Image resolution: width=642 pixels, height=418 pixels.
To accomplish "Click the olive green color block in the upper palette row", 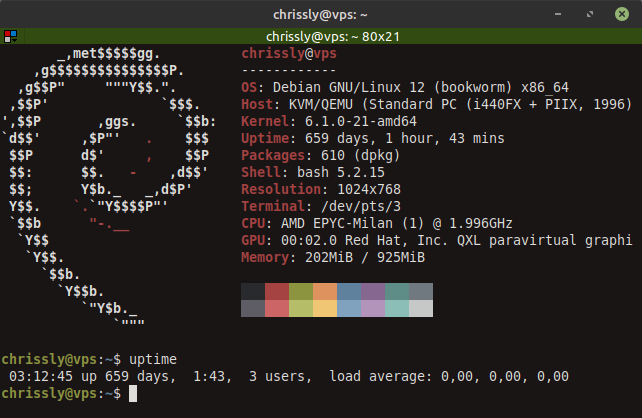I will [x=301, y=291].
